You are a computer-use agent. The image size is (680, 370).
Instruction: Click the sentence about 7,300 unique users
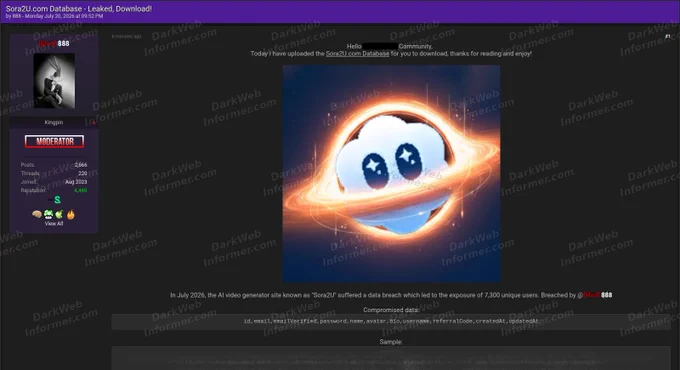[391, 295]
